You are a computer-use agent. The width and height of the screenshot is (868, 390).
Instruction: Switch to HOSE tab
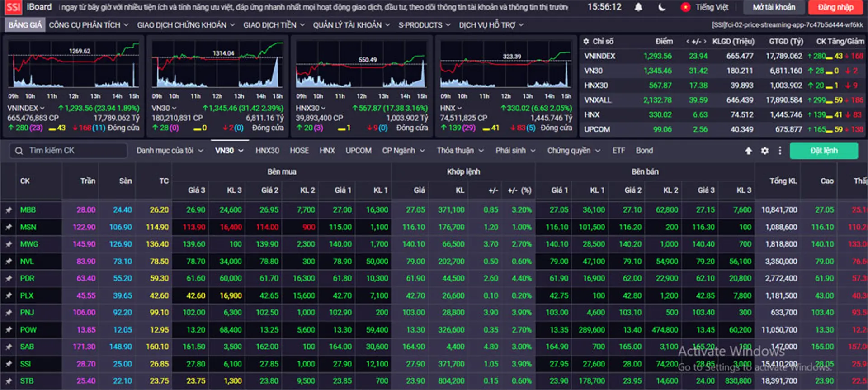(x=299, y=151)
